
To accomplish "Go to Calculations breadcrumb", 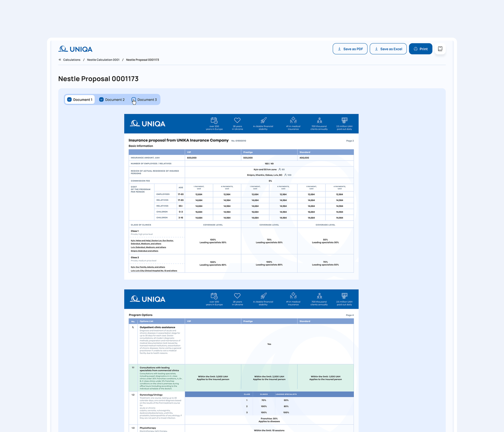I will point(72,60).
